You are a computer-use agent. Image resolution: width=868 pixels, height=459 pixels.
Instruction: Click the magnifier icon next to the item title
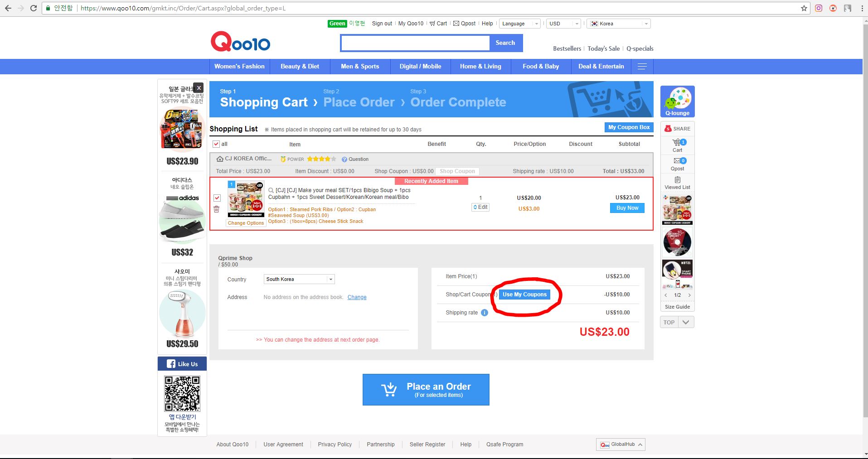[x=271, y=191]
